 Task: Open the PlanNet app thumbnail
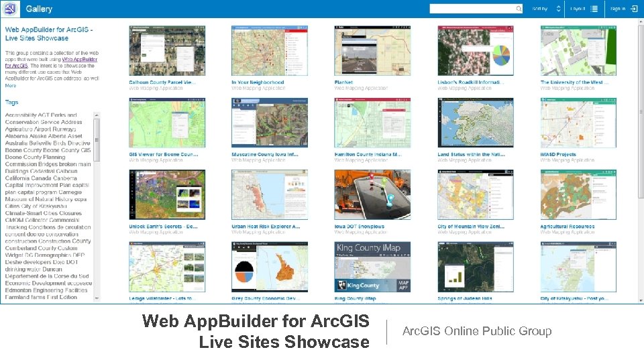372,50
